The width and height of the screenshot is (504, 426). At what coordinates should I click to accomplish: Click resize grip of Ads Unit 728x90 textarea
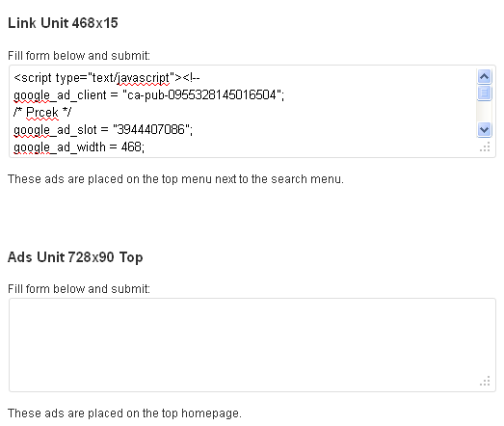(x=485, y=381)
